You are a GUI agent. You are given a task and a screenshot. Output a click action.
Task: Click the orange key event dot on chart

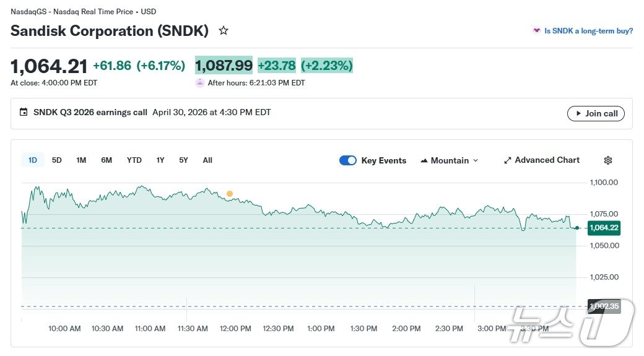tap(230, 194)
